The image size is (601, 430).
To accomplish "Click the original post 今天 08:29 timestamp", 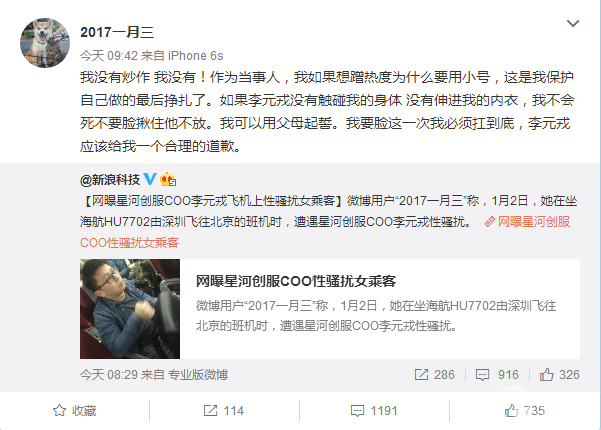I will click(108, 374).
